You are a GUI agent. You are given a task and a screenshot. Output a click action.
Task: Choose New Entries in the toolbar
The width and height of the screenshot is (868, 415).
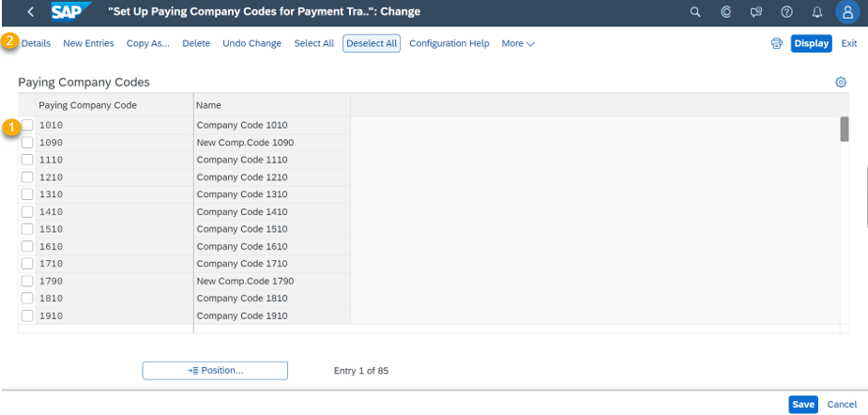coord(88,43)
